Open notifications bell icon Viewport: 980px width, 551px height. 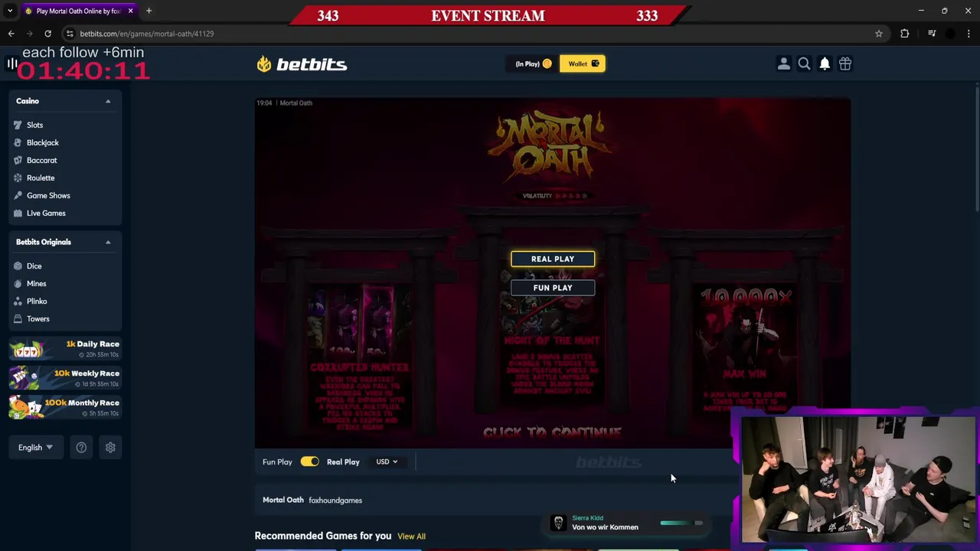825,64
